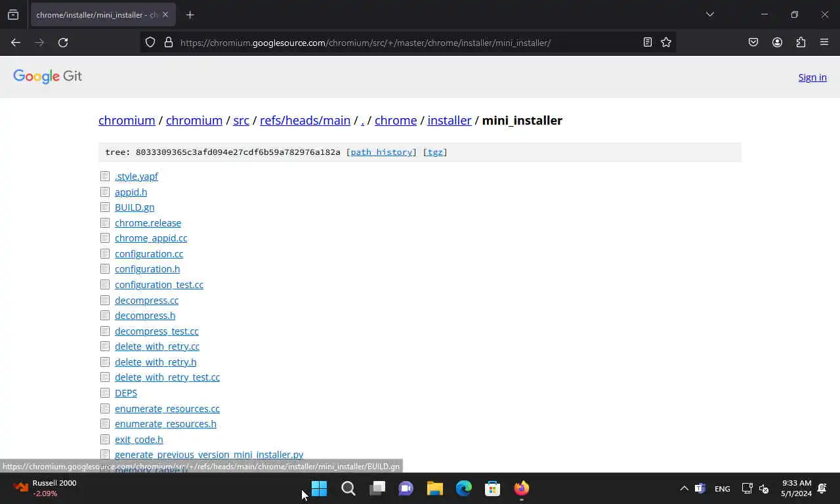Expand the list all tabs chevron
Screen dimensions: 840x504
point(709,14)
